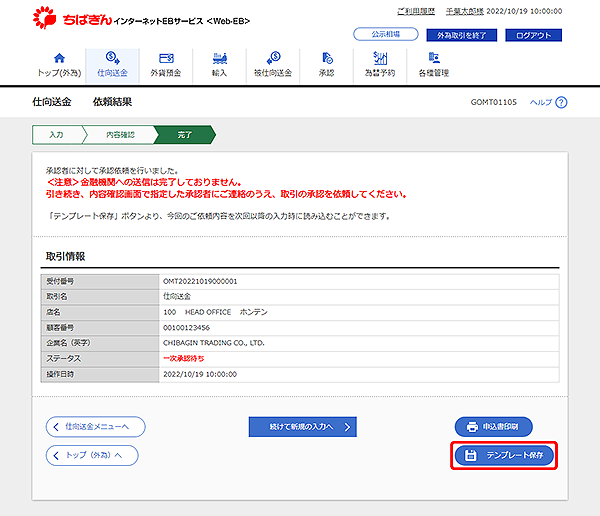Viewport: 600px width, 516px height.
Task: Click the red ＜注意＞ warning line
Action: [x=144, y=182]
